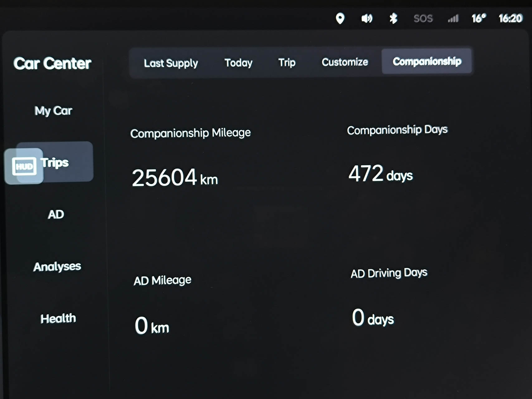
Task: Tap the AD Mileage label
Action: click(162, 280)
